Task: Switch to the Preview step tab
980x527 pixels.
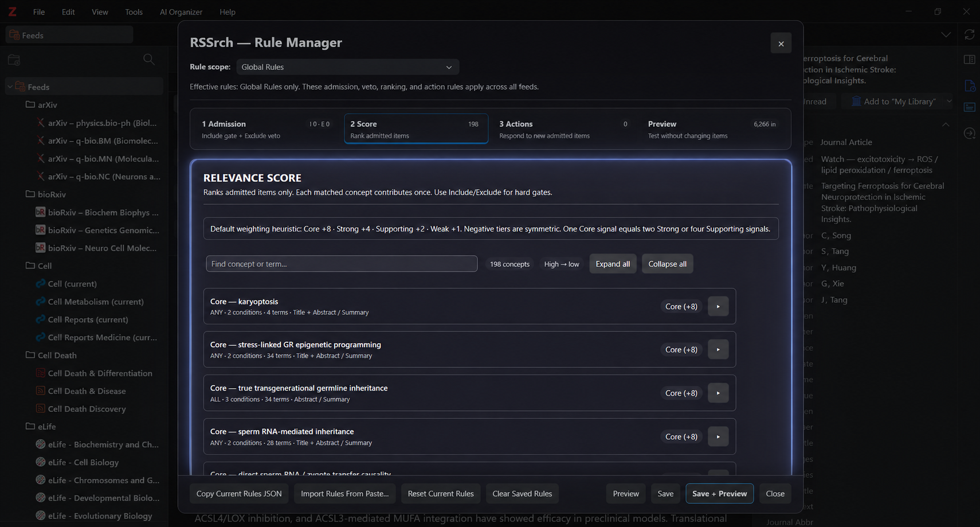Action: click(713, 129)
